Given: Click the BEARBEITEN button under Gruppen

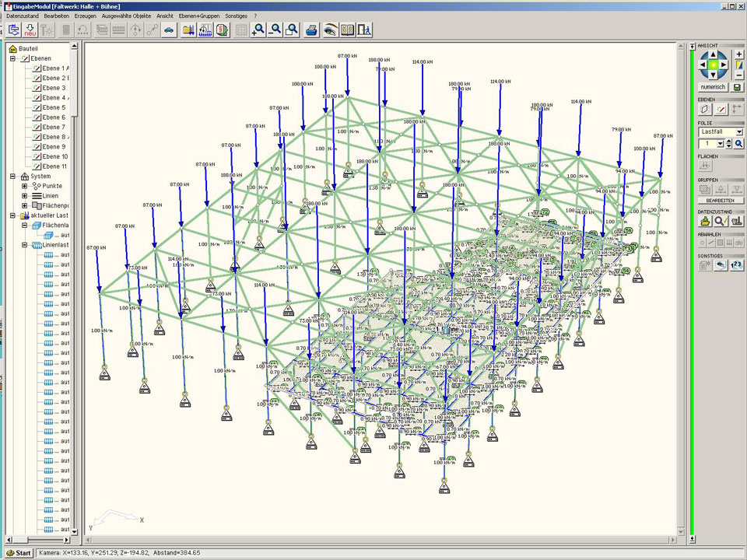Looking at the screenshot, I should click(721, 201).
